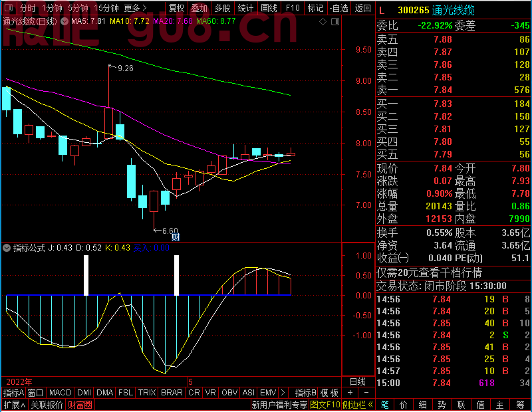Remove stock from watchlist via -自选
Image resolution: width=532 pixels, height=412 pixels.
pos(338,8)
